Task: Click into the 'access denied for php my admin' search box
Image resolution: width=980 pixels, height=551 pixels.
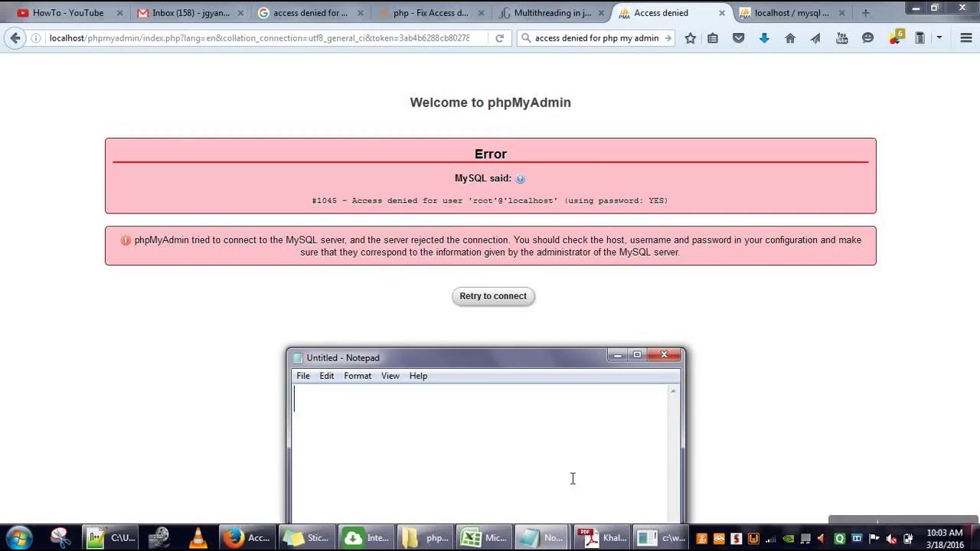Action: 596,38
